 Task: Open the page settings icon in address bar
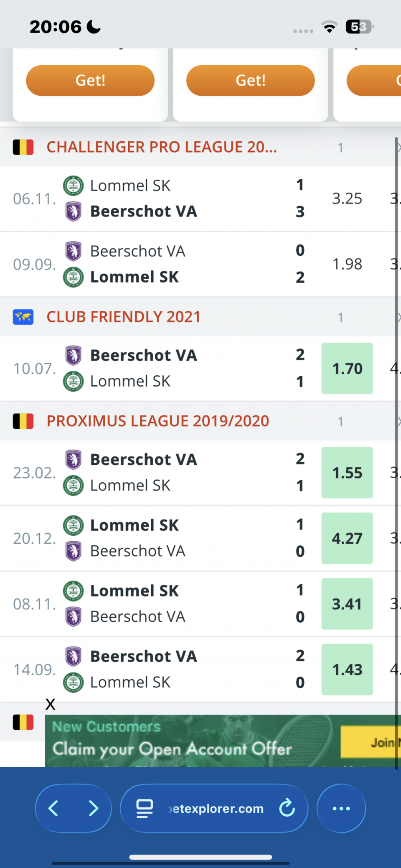click(145, 808)
